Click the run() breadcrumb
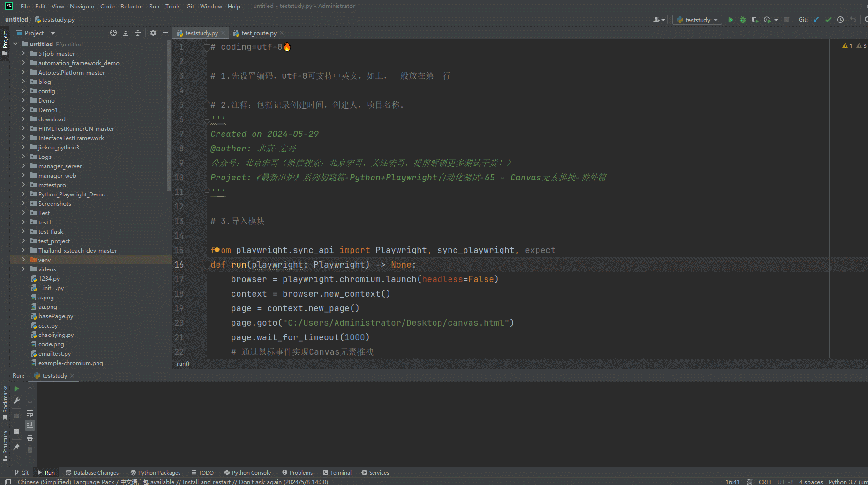The width and height of the screenshot is (868, 485). (x=183, y=364)
